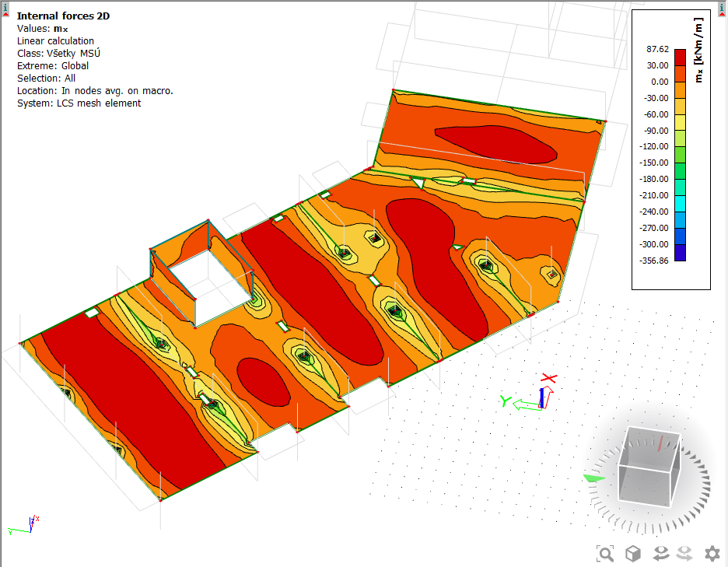
Task: Click the perspective view cube icon
Action: [634, 554]
